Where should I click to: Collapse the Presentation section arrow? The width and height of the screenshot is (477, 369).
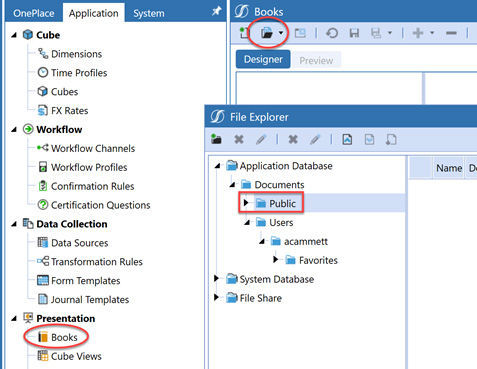(14, 319)
